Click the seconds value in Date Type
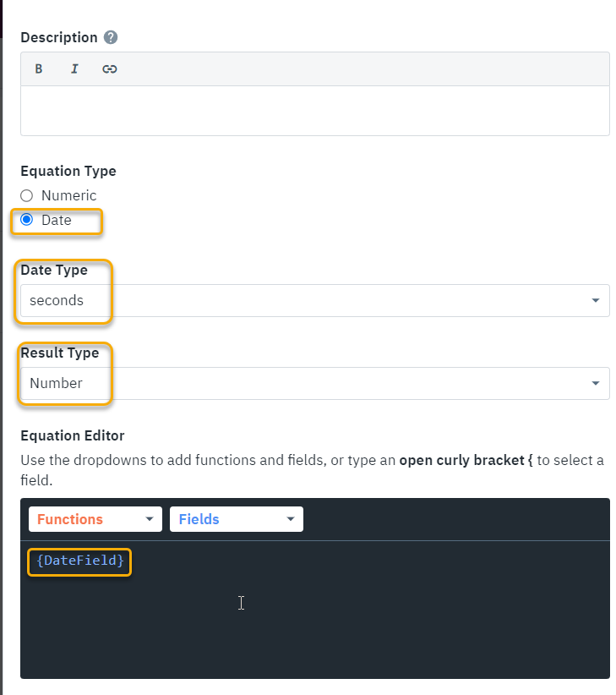The height and width of the screenshot is (695, 616). 57,300
